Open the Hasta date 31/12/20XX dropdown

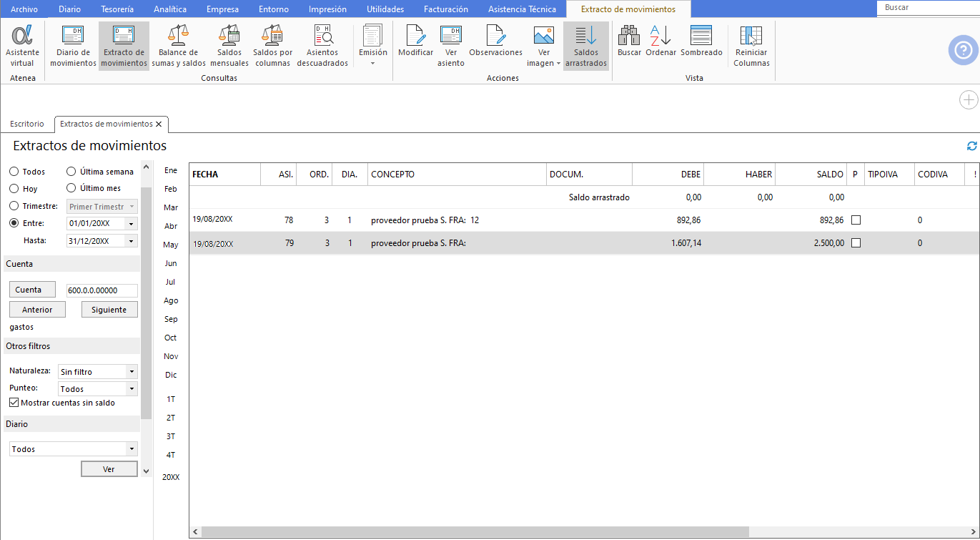point(131,241)
